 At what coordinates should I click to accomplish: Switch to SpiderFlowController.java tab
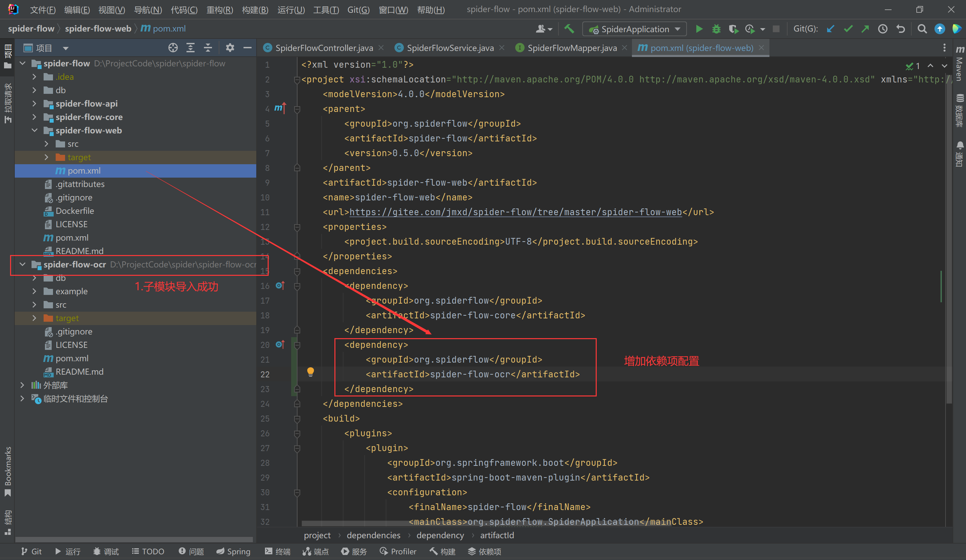point(324,48)
